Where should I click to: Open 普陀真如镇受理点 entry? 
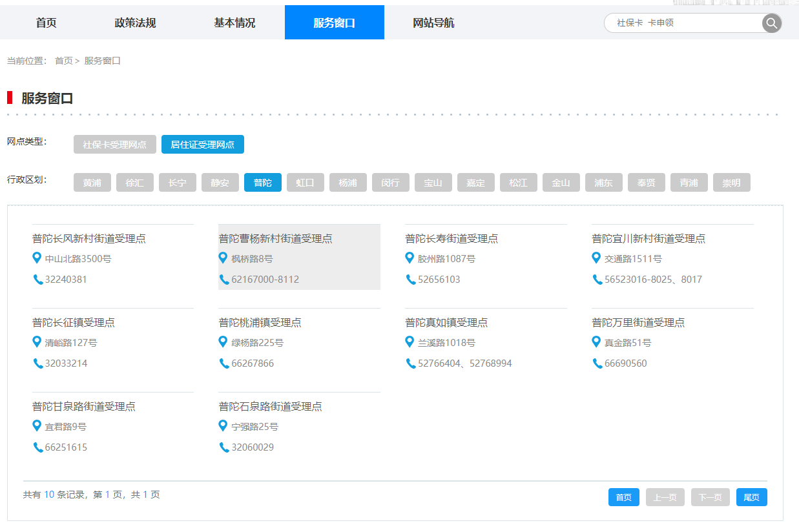(x=446, y=323)
